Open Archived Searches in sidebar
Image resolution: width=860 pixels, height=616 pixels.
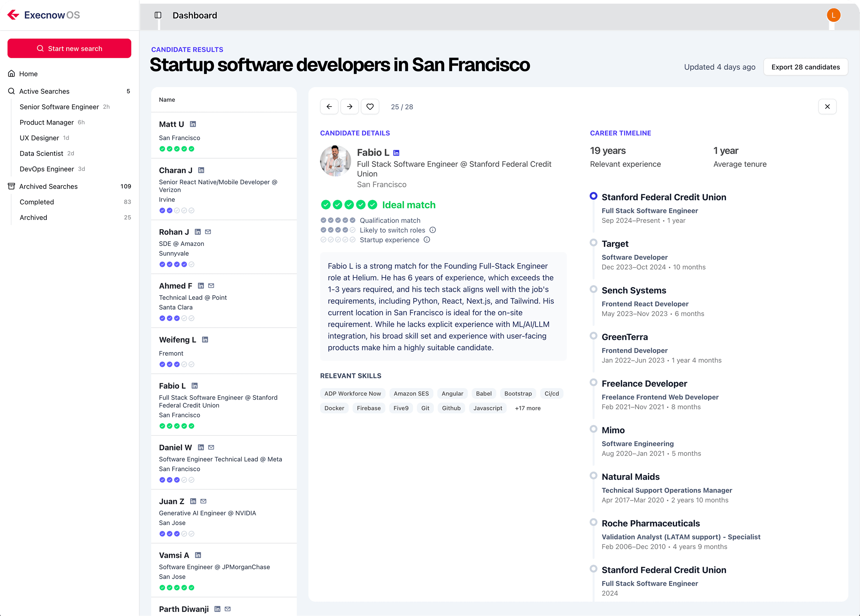tap(48, 186)
